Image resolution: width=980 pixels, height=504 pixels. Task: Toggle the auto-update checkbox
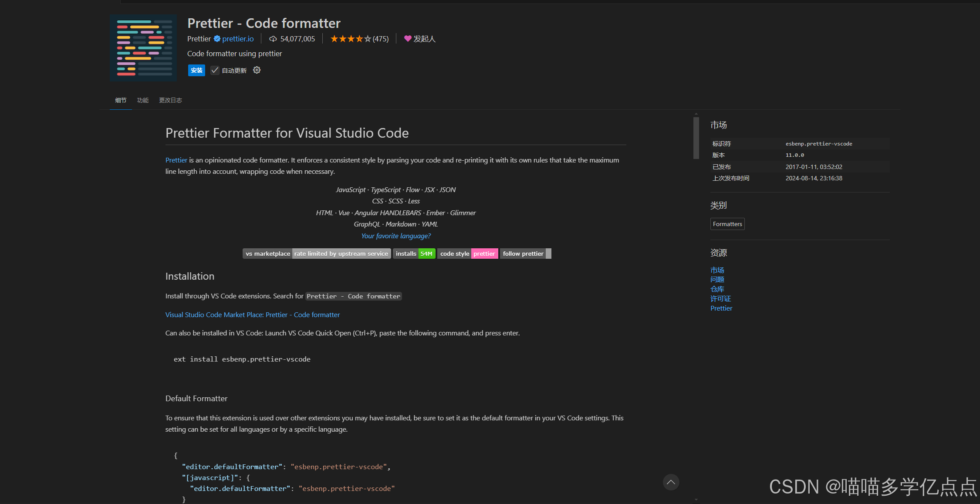click(x=215, y=70)
